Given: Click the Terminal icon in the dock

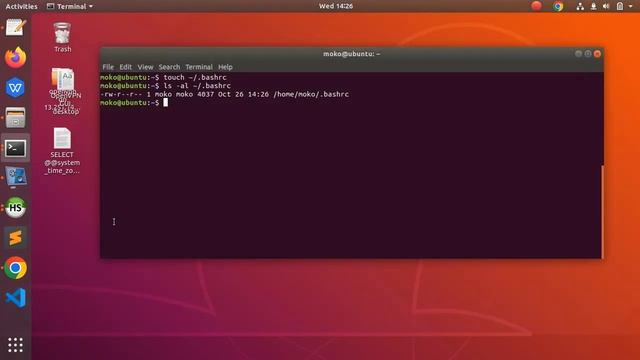Looking at the screenshot, I should point(16,148).
